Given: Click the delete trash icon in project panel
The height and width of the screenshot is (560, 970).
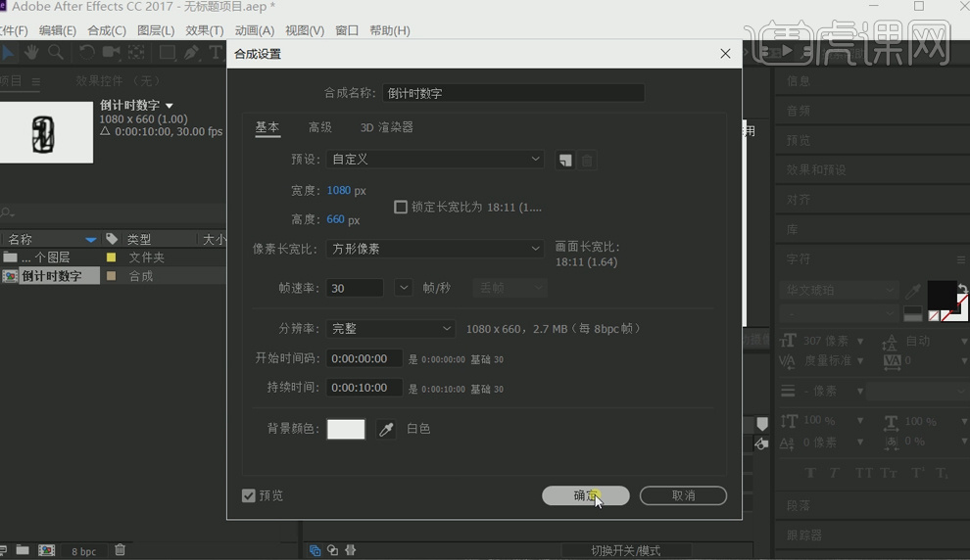Looking at the screenshot, I should tap(120, 549).
